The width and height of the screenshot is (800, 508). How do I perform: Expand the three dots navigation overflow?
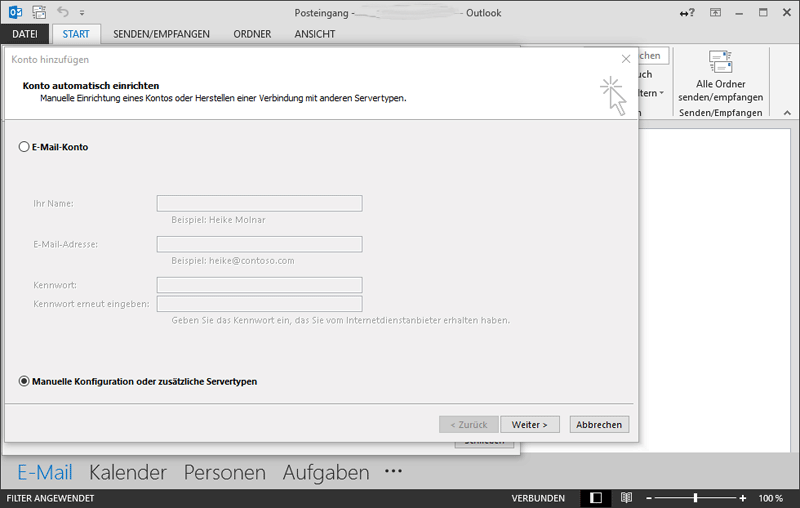[x=393, y=472]
